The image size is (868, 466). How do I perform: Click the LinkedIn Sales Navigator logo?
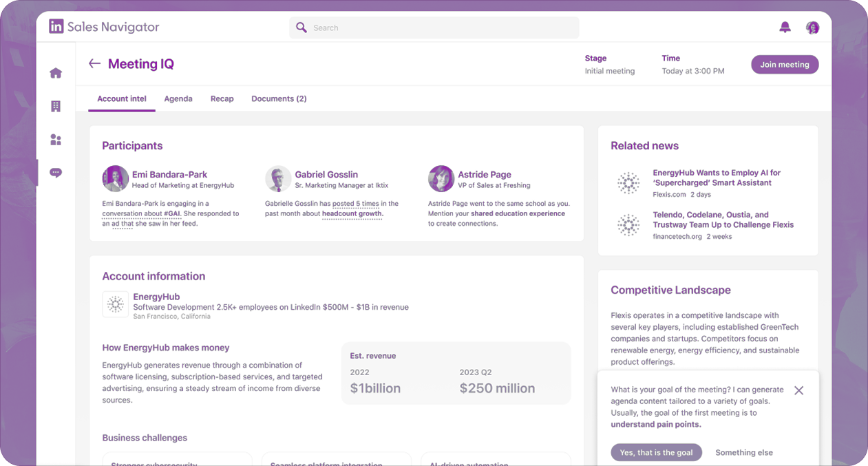(x=104, y=27)
